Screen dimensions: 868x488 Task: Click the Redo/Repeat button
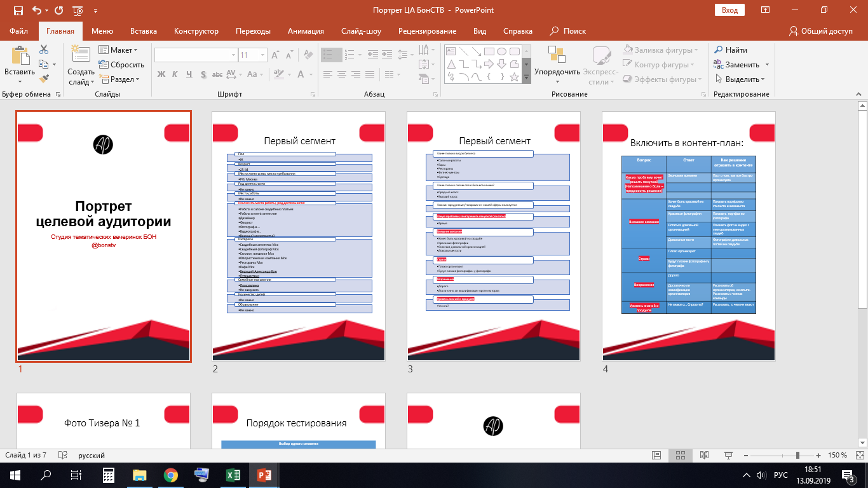[x=59, y=10]
